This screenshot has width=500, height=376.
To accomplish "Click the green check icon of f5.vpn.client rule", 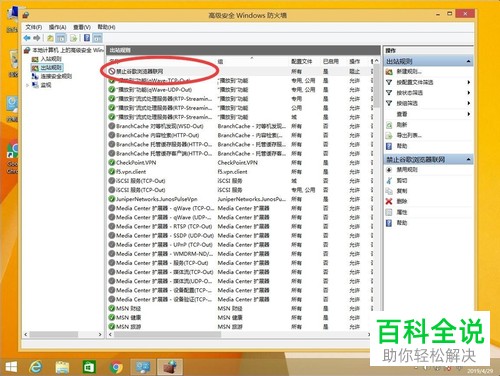I will coord(112,172).
